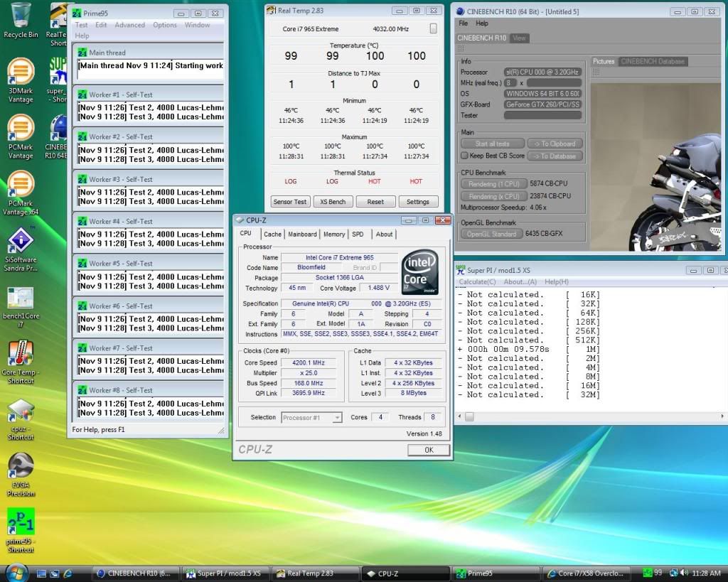Open the Test menu in Prime95

81,25
